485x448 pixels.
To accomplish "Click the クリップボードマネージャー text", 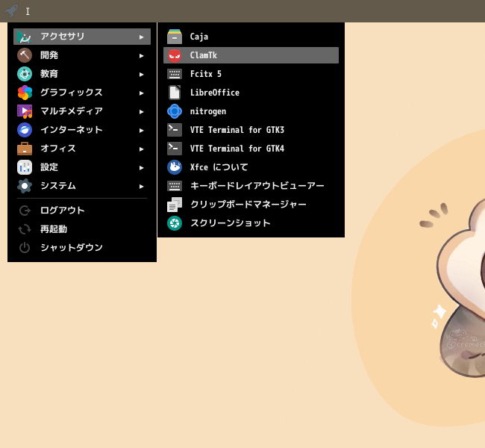I will 248,205.
